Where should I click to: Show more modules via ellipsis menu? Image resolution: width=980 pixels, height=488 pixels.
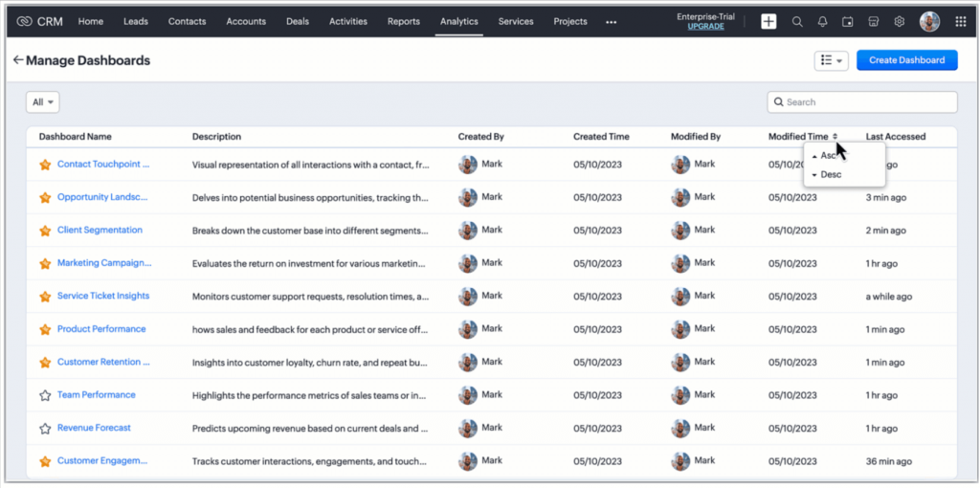click(611, 22)
